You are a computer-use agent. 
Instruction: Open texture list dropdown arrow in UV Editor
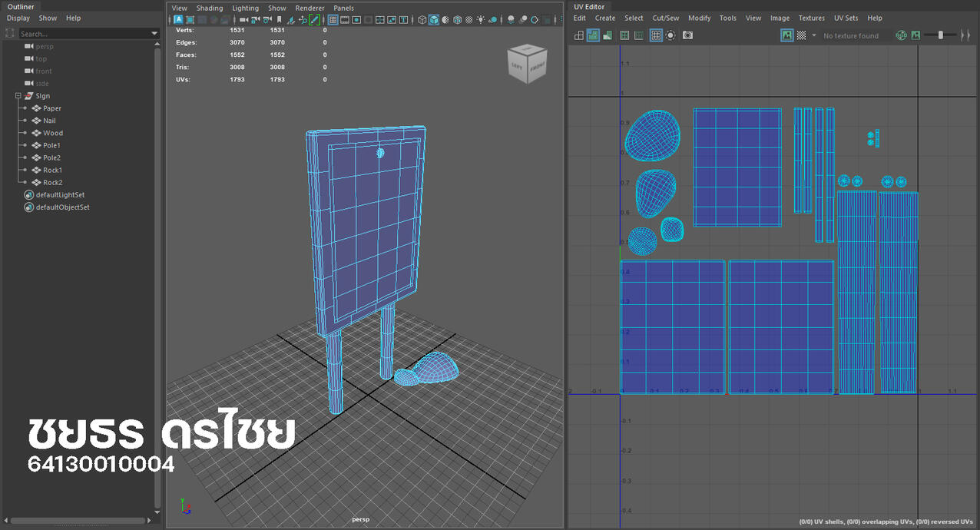click(x=814, y=35)
